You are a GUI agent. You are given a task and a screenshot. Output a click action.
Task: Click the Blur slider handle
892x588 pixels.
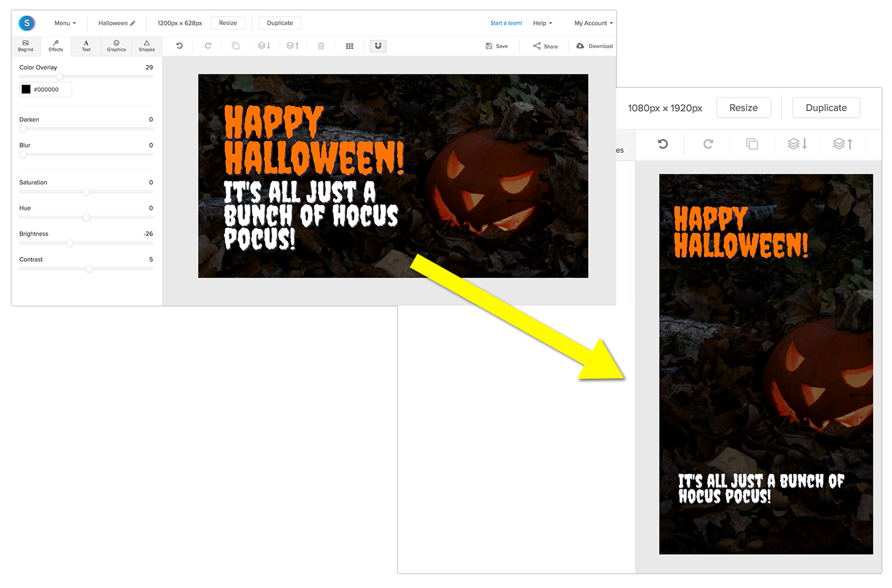point(23,155)
